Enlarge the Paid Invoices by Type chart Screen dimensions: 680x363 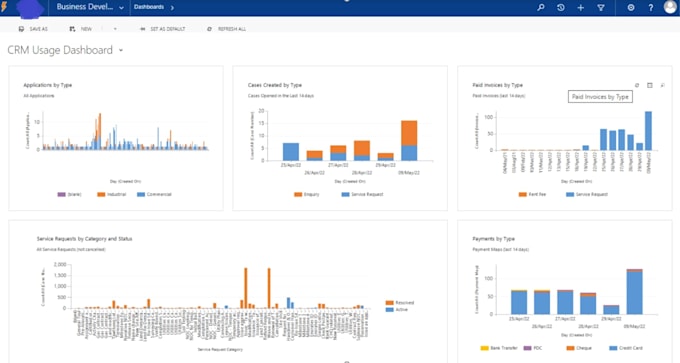663,85
